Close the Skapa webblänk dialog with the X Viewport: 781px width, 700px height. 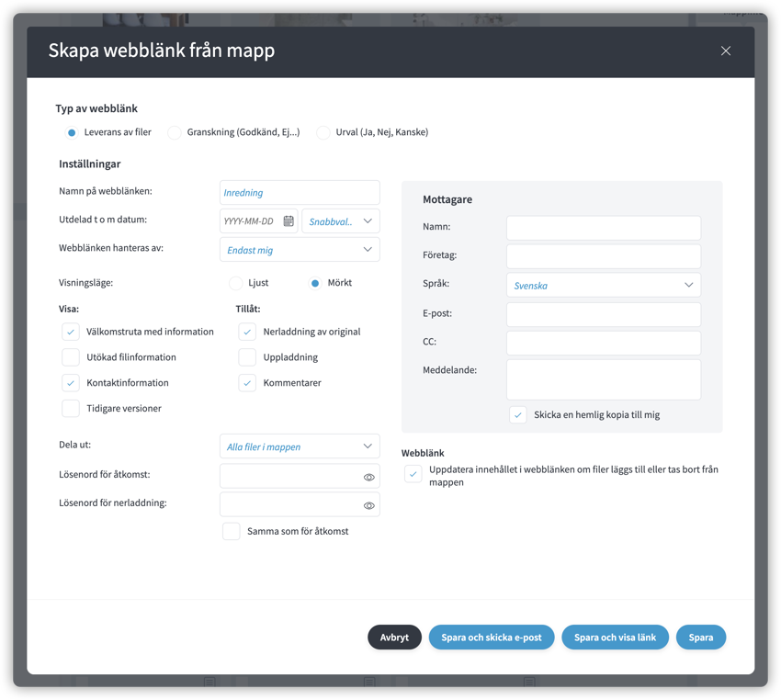pyautogui.click(x=725, y=51)
